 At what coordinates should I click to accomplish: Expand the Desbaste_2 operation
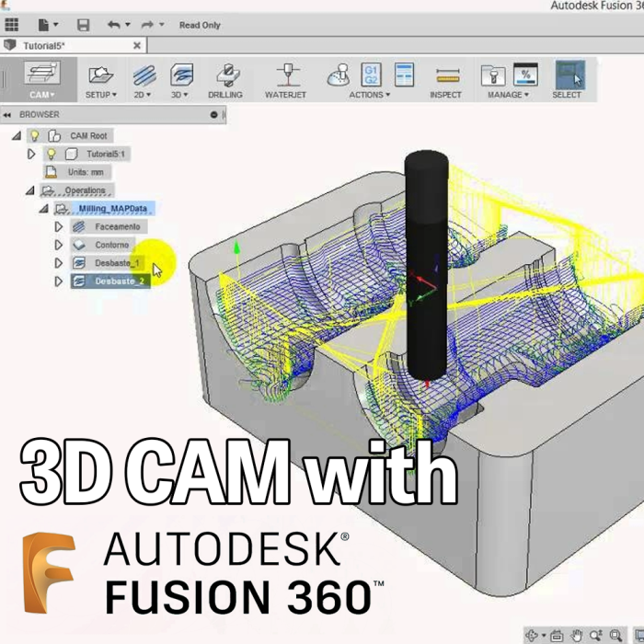(x=59, y=282)
